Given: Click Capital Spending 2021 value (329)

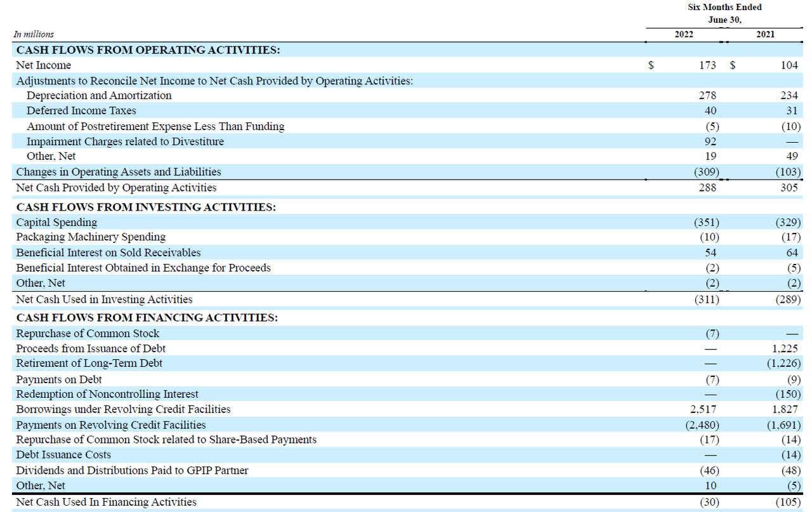Looking at the screenshot, I should pyautogui.click(x=789, y=223).
